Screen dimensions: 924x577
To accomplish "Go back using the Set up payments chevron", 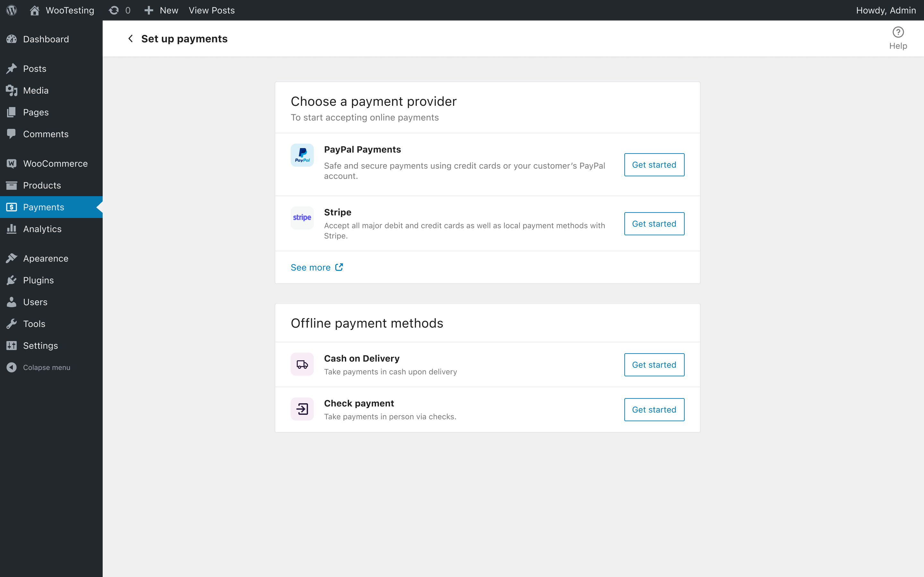I will (x=130, y=38).
